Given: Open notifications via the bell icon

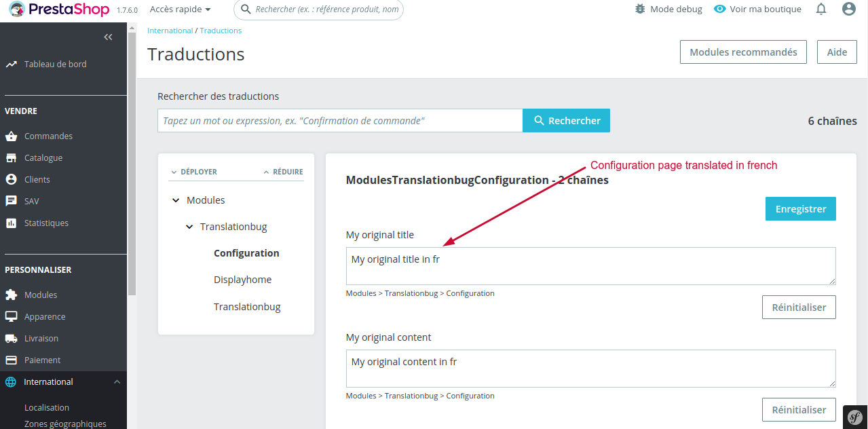Looking at the screenshot, I should point(820,10).
